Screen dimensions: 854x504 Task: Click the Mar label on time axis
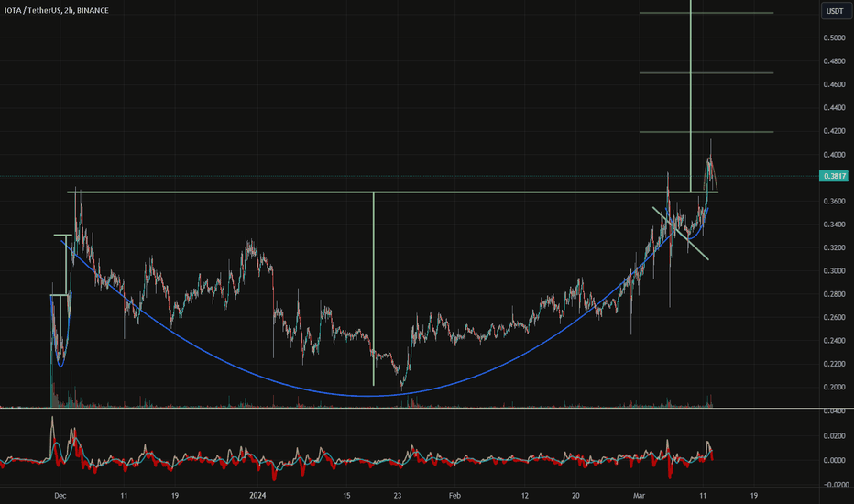point(639,495)
